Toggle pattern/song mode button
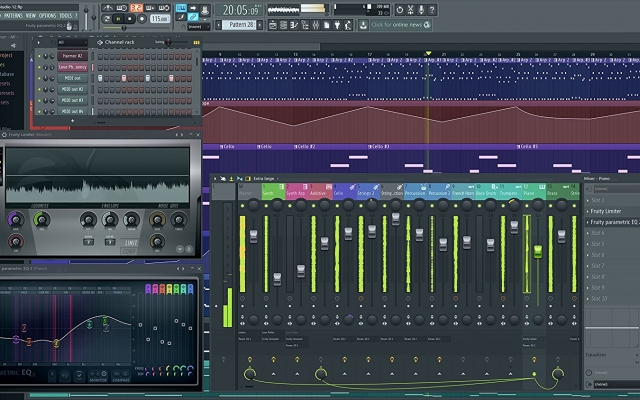 [107, 19]
